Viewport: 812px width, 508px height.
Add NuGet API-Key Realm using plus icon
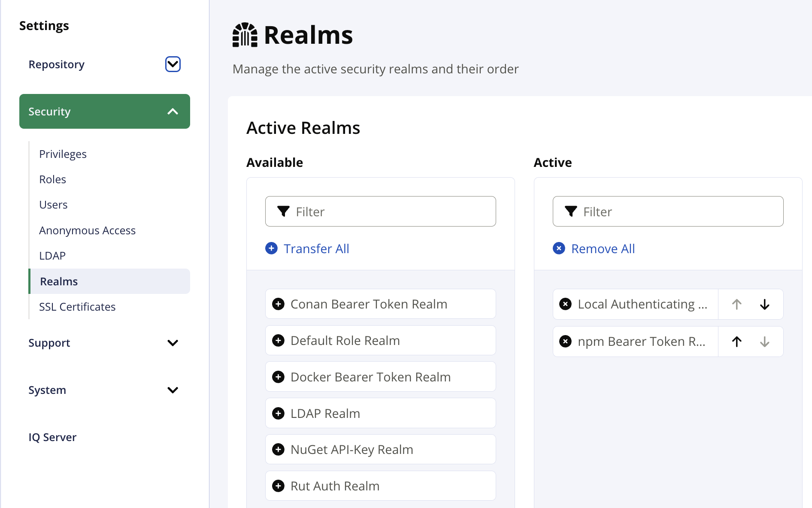point(279,450)
